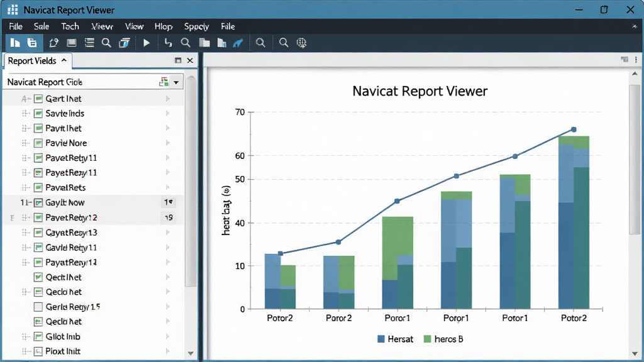The height and width of the screenshot is (362, 644).
Task: Open the Mievr menu
Action: [102, 26]
